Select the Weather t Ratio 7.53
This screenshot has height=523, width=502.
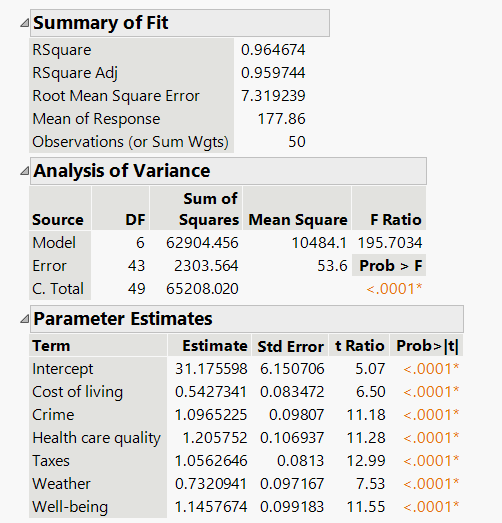tap(370, 484)
